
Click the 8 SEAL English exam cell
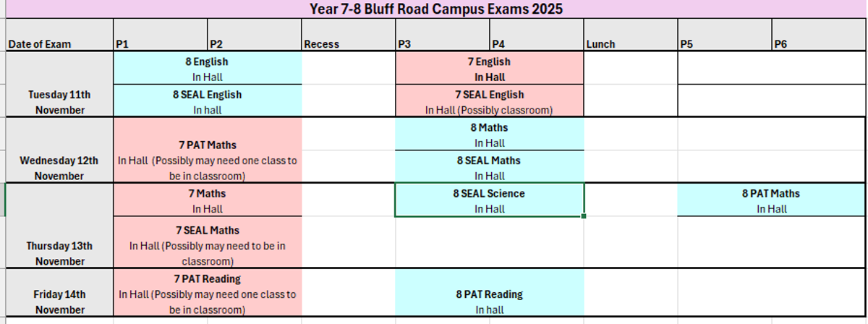(x=207, y=102)
